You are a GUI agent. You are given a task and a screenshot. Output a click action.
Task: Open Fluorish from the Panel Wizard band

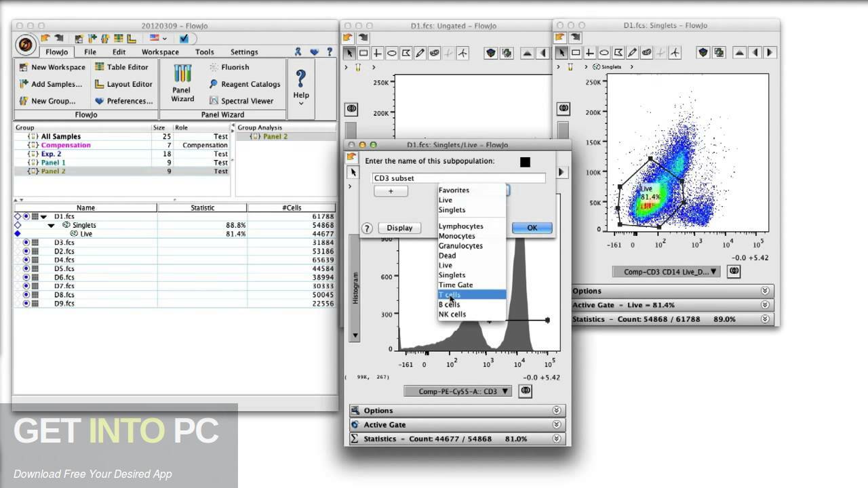pyautogui.click(x=229, y=67)
